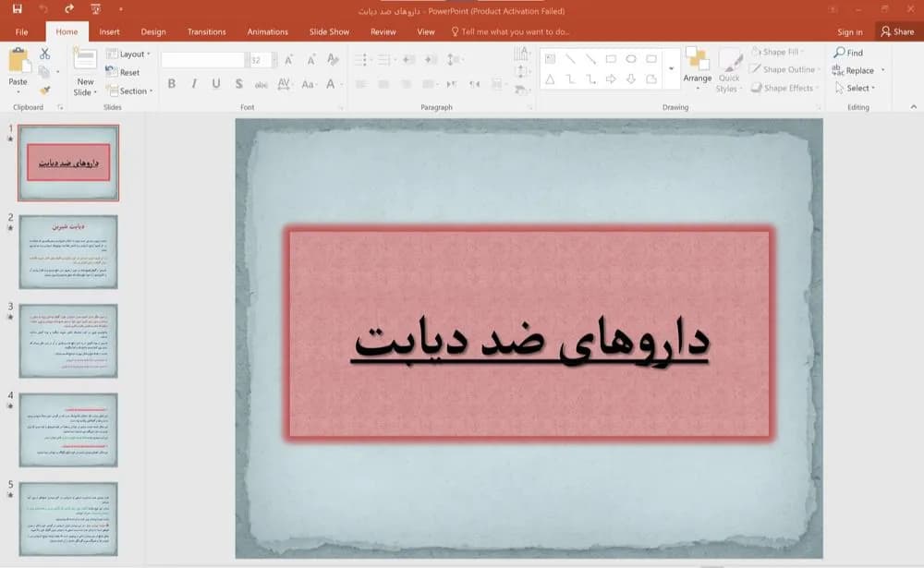Open the Change Case Aa dropdown
This screenshot has height=568, width=924.
tap(309, 84)
